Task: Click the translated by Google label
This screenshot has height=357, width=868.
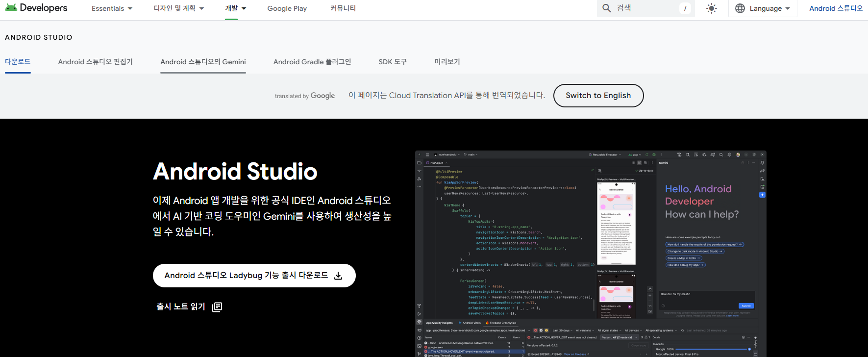Action: pos(305,96)
